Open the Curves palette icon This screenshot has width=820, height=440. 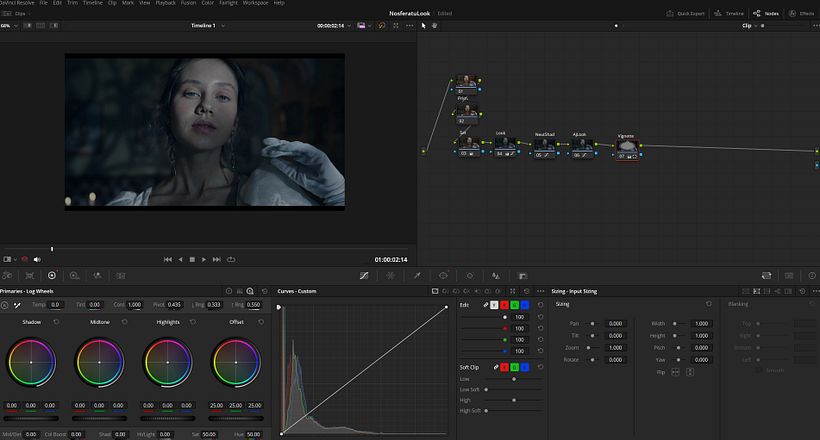[x=364, y=276]
